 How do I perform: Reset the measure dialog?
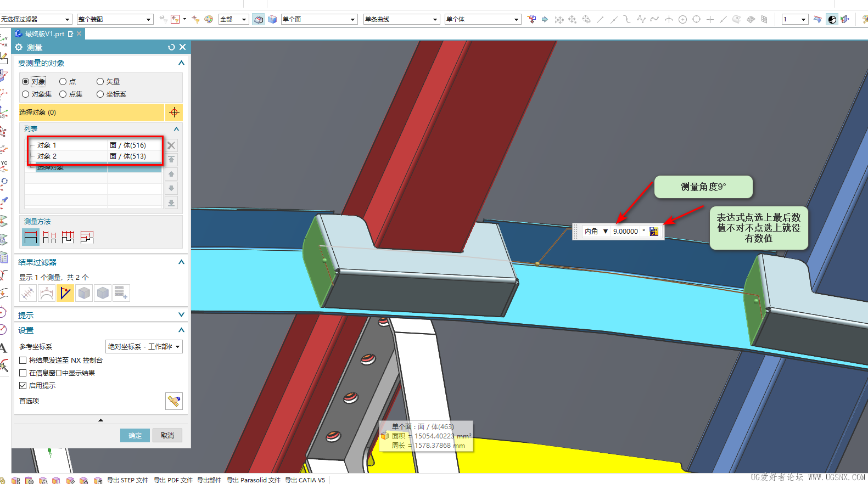(x=171, y=48)
